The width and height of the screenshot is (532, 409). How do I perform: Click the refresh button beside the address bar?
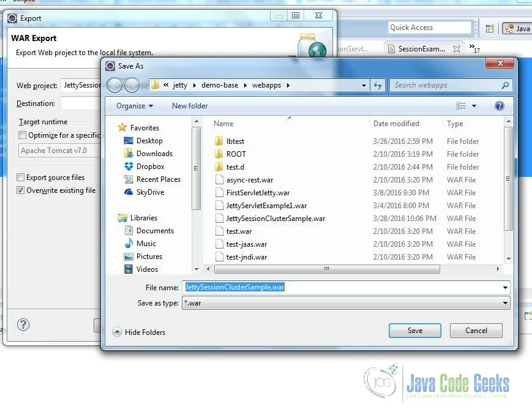click(377, 85)
